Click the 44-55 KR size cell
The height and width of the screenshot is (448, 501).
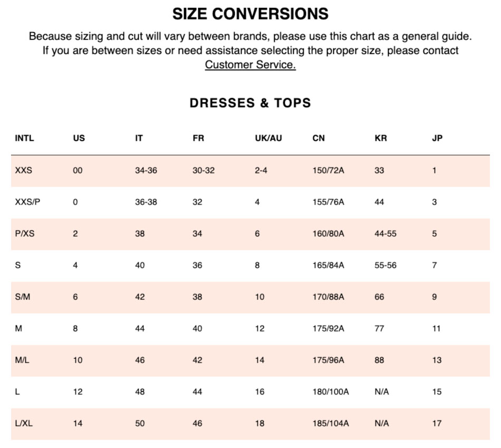386,233
